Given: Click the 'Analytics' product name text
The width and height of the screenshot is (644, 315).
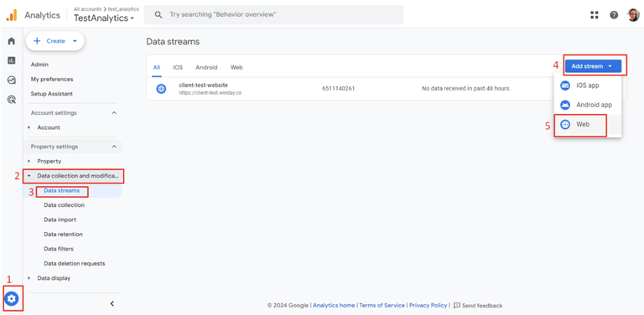Looking at the screenshot, I should [42, 15].
